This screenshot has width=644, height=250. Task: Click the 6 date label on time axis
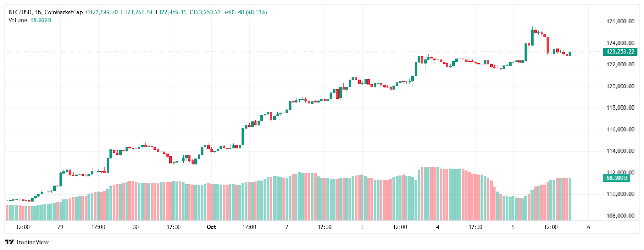click(588, 227)
